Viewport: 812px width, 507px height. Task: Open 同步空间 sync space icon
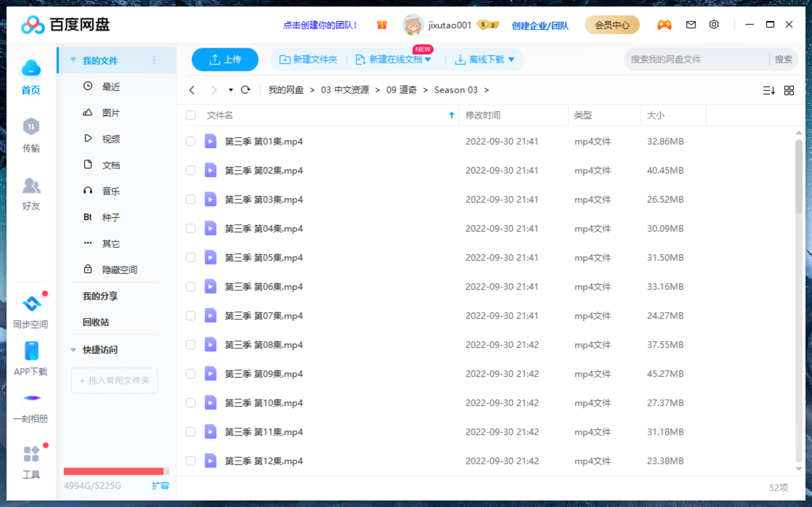(x=31, y=304)
